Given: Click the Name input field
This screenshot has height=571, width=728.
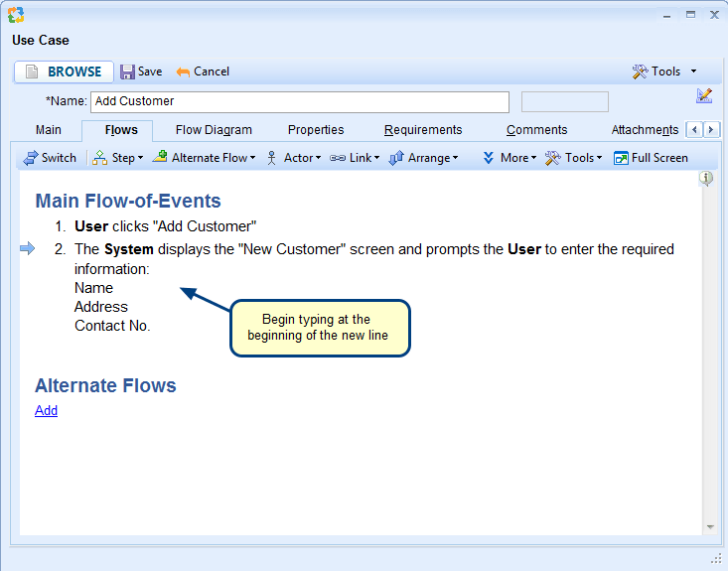Looking at the screenshot, I should tap(299, 101).
